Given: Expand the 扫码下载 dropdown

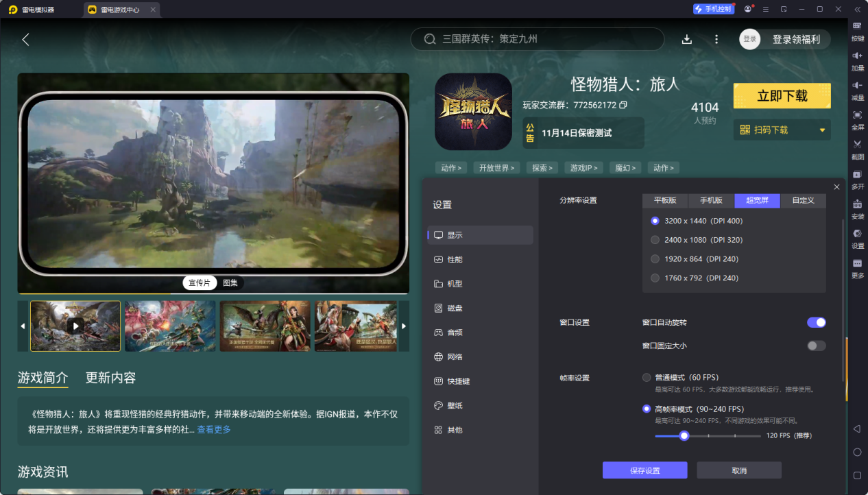Looking at the screenshot, I should [x=822, y=130].
